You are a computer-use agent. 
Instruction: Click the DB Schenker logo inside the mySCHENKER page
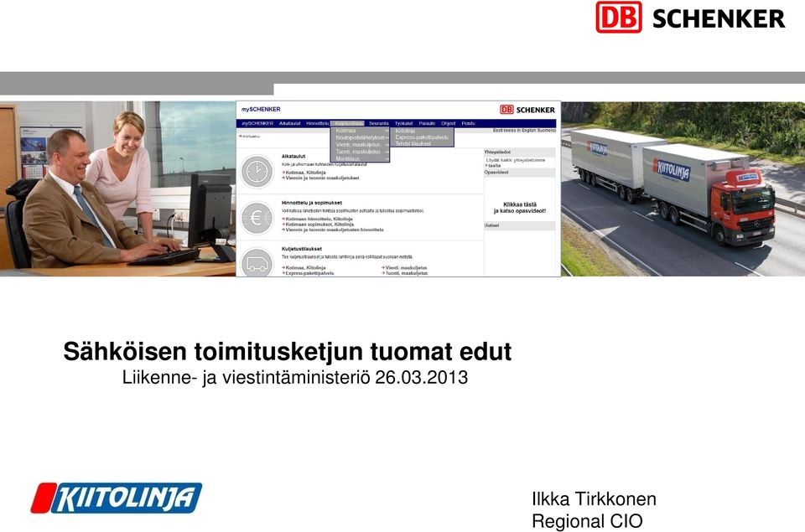[x=527, y=110]
